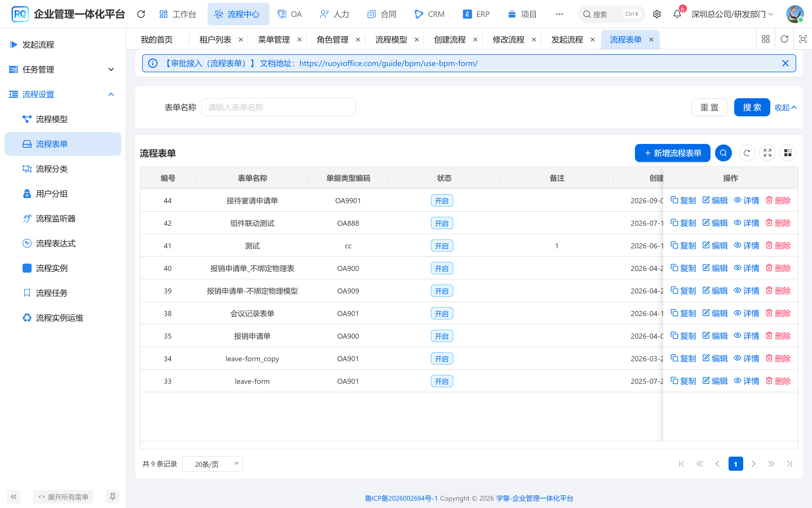The width and height of the screenshot is (812, 508).
Task: Click 详情 for row 会议记录表单
Action: click(x=747, y=313)
